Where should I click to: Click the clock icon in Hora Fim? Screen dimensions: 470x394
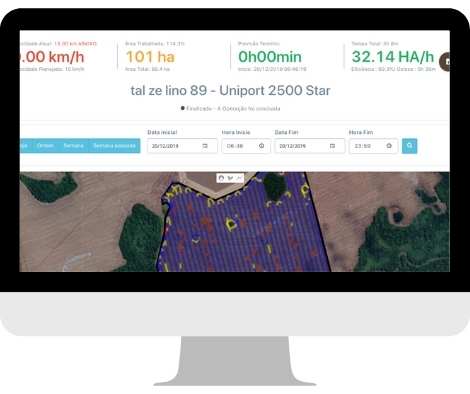pos(389,146)
